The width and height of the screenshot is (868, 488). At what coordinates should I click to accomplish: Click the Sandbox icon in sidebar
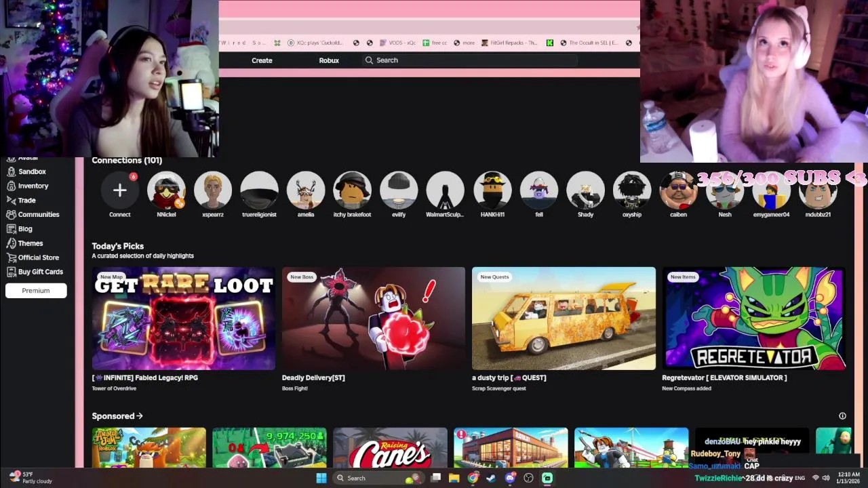11,171
